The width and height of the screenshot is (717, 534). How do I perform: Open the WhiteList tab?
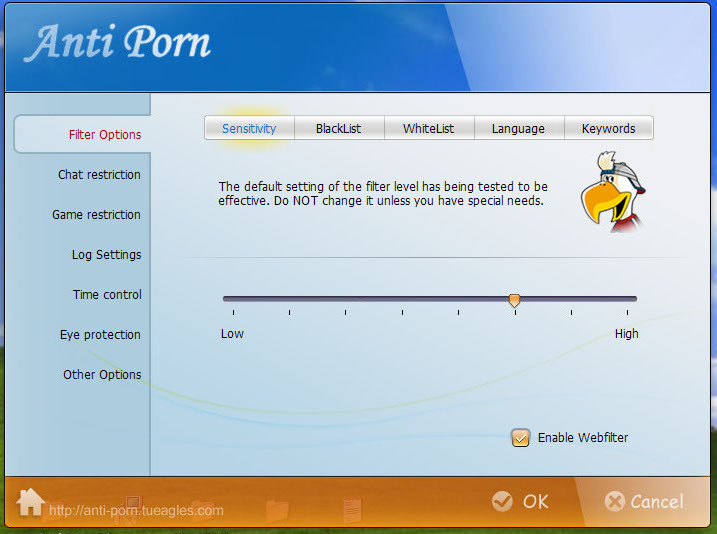coord(429,128)
